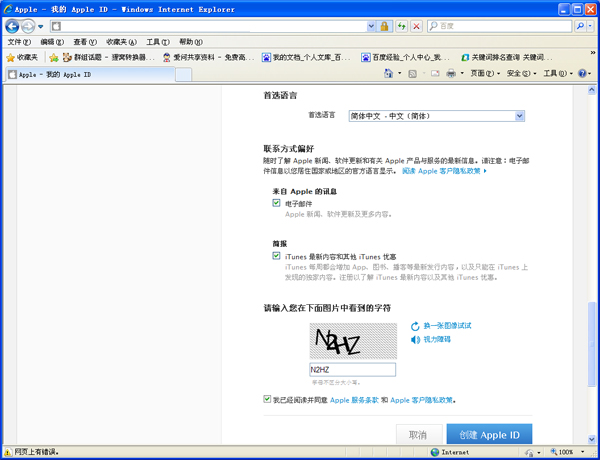Click 网页上有错误 status bar text

(37, 452)
